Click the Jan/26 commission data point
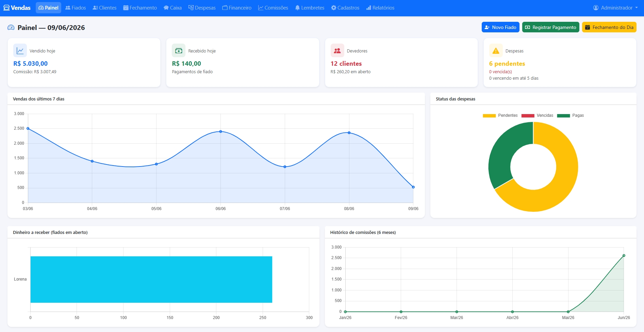This screenshot has height=332, width=644. point(345,312)
